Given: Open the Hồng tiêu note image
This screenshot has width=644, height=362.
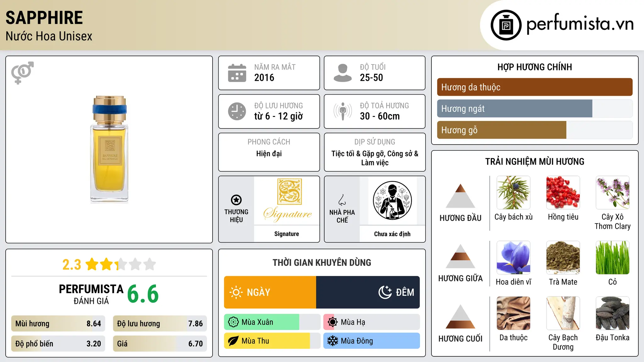Looking at the screenshot, I should (563, 193).
